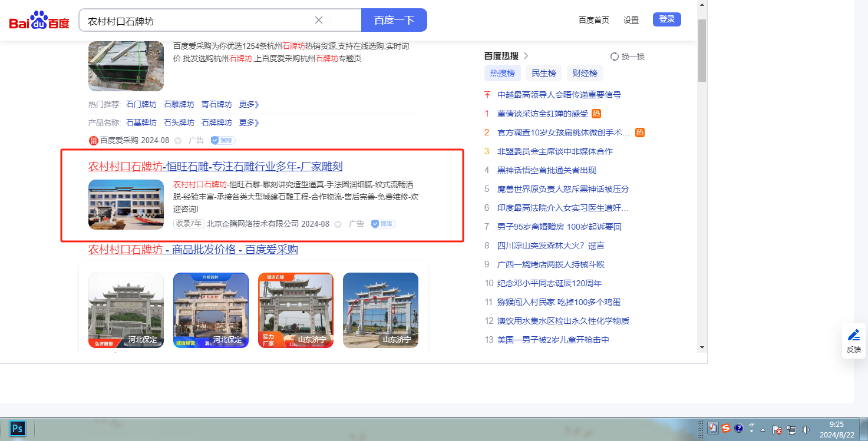The image size is (868, 441).
Task: Open 农村村口石牌坊 - 商品批发价格 link
Action: click(193, 249)
